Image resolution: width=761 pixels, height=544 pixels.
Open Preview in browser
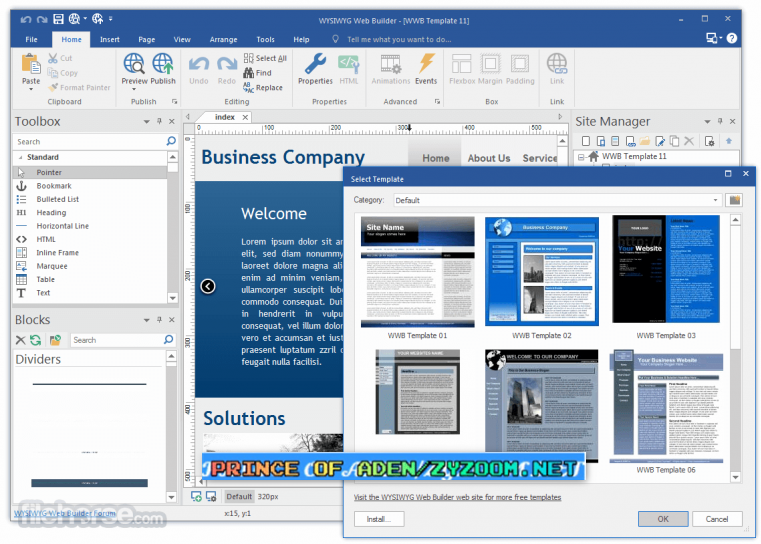133,64
